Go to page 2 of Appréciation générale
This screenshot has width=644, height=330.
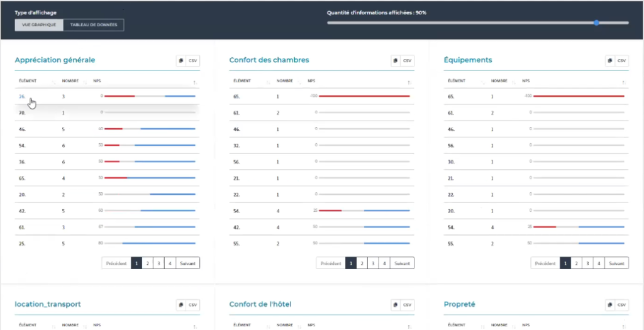[x=147, y=263]
